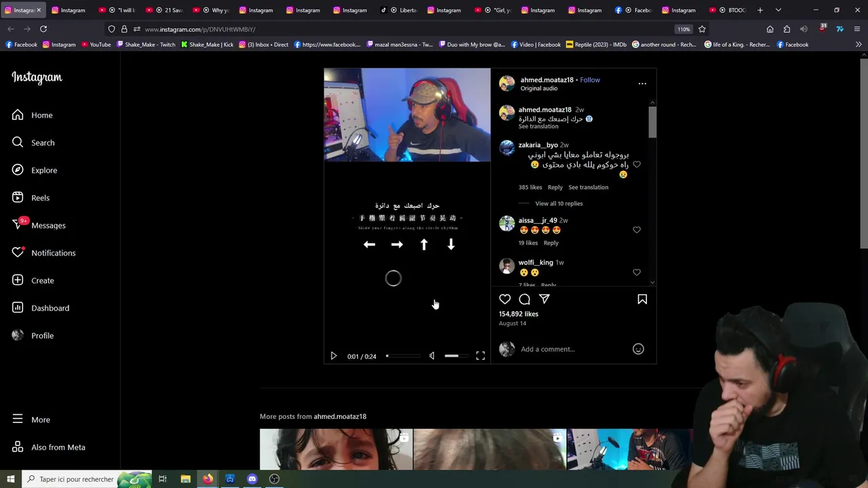Open Shake_Make - Twitch bookmark
Image resolution: width=868 pixels, height=488 pixels.
(x=146, y=45)
